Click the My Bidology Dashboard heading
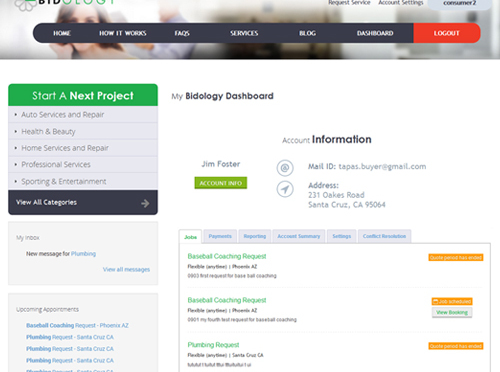 (222, 96)
